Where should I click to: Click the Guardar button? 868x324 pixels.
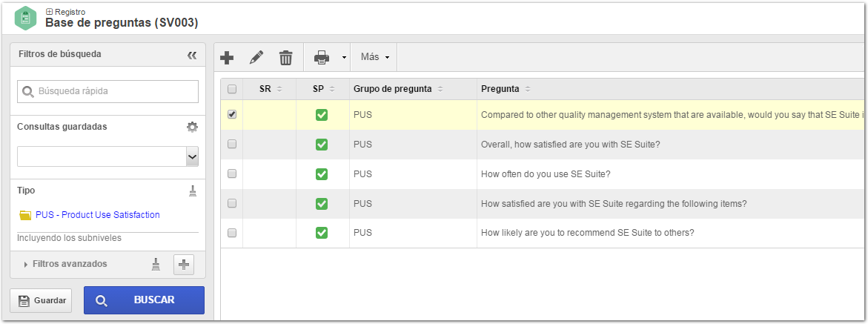41,301
